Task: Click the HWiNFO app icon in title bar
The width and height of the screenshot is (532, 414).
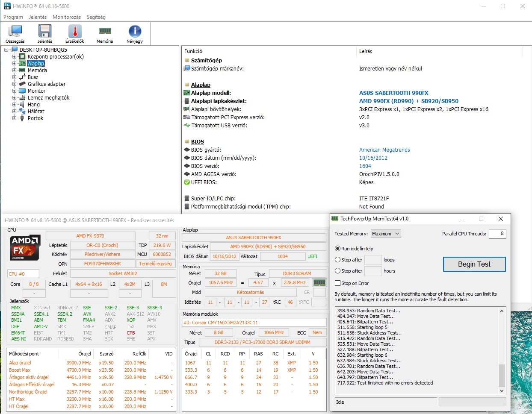Action: click(7, 6)
